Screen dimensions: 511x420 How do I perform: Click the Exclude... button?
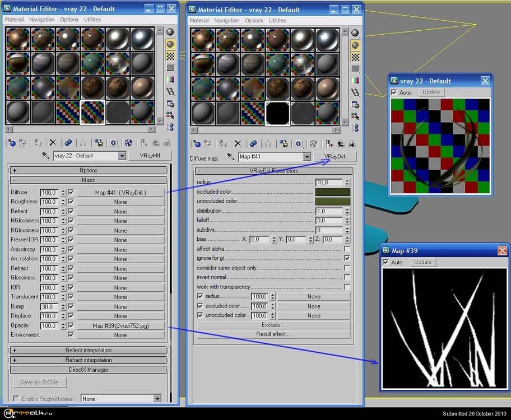coord(273,325)
